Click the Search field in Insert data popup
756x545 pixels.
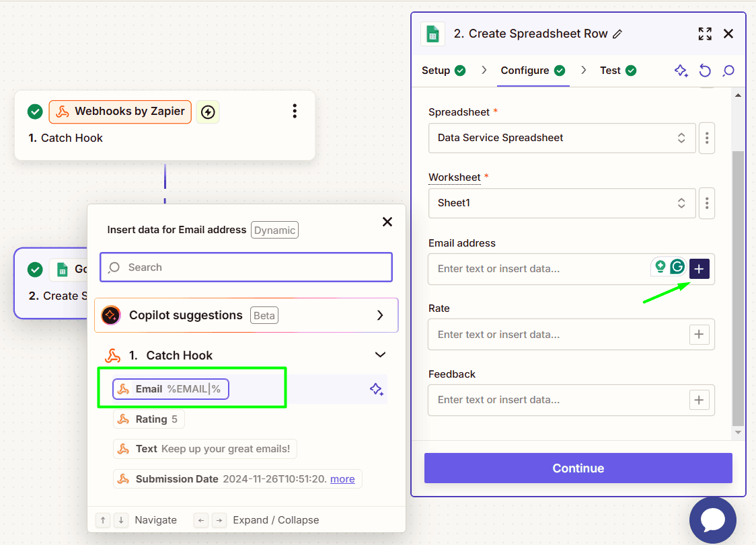pos(246,267)
